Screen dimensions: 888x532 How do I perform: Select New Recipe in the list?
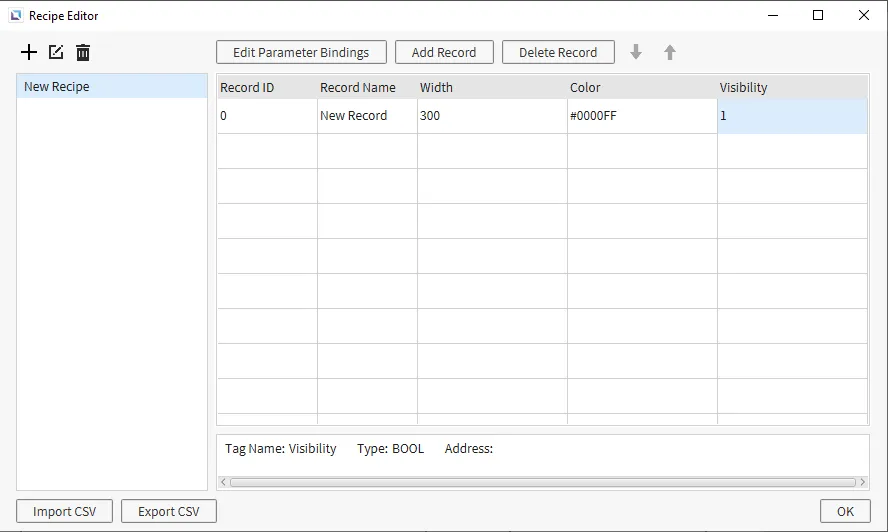112,87
